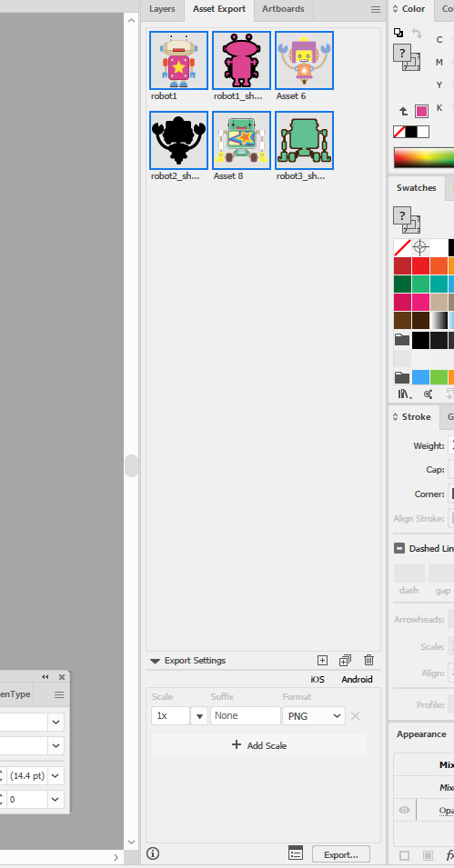Open the PNG format dropdown

click(314, 716)
